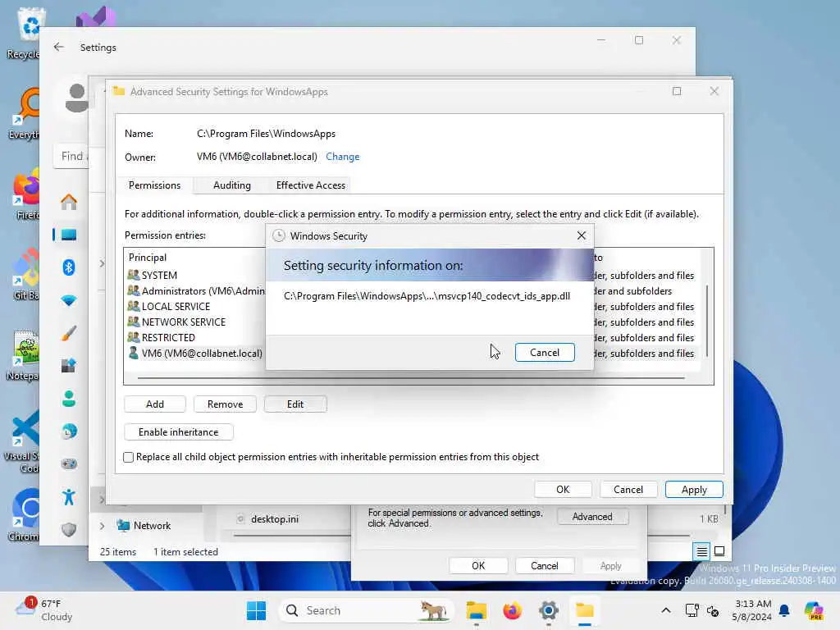The width and height of the screenshot is (840, 630).
Task: Click Cancel in the properties dialog
Action: [x=545, y=566]
